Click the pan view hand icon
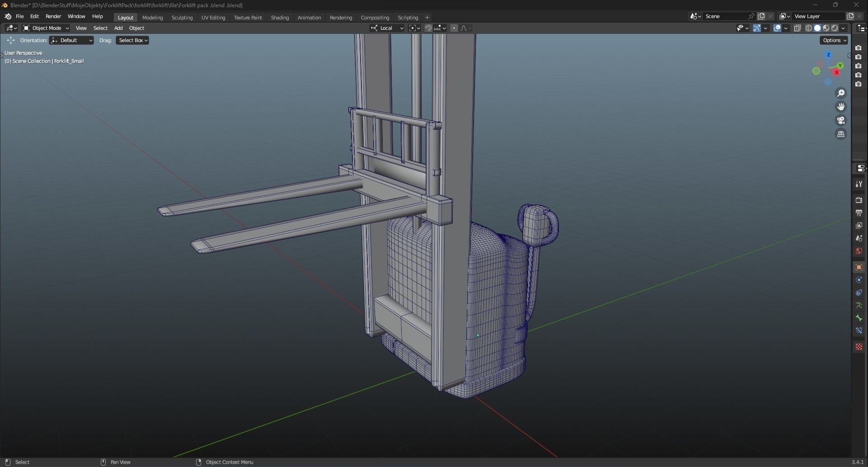The height and width of the screenshot is (467, 868). (x=841, y=107)
